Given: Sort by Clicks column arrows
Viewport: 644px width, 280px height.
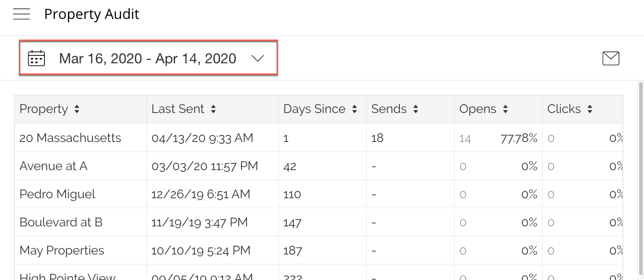Looking at the screenshot, I should pos(590,109).
